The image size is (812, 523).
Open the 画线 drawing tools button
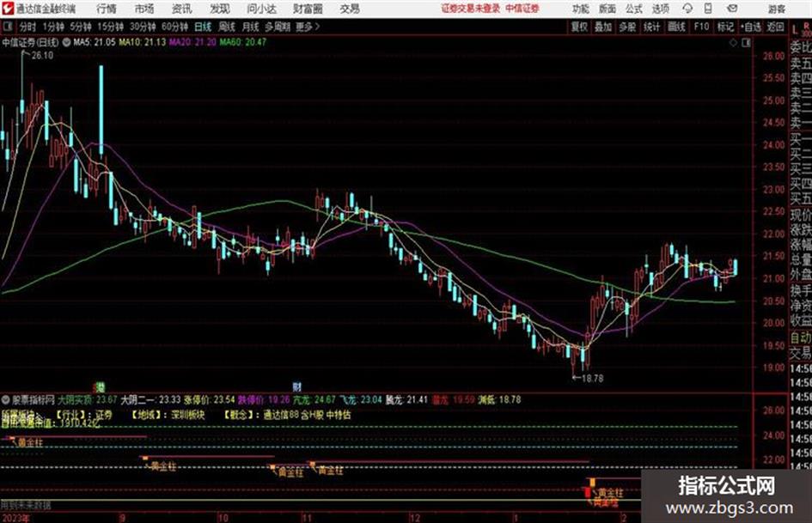677,27
